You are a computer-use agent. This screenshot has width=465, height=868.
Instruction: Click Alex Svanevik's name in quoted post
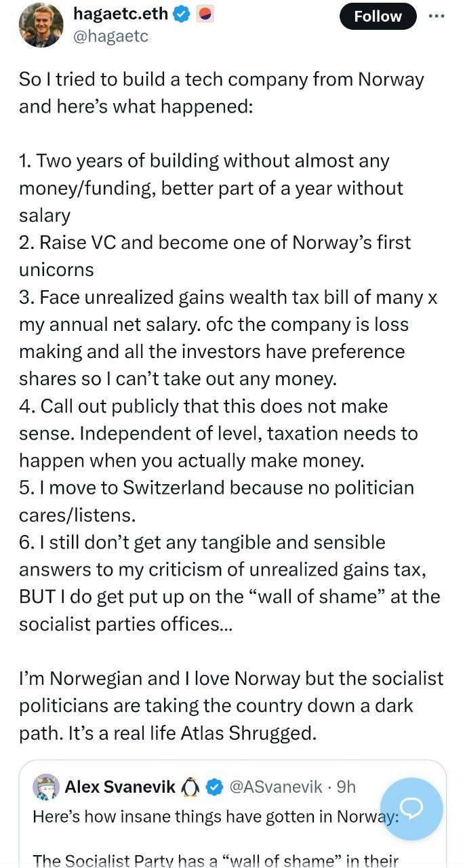coord(120,787)
